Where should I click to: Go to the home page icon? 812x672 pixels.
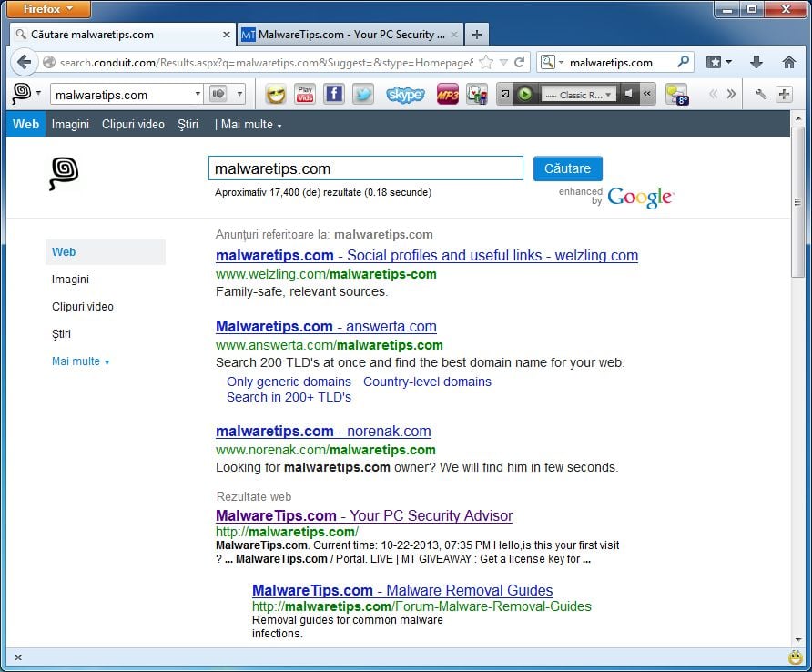pos(788,63)
